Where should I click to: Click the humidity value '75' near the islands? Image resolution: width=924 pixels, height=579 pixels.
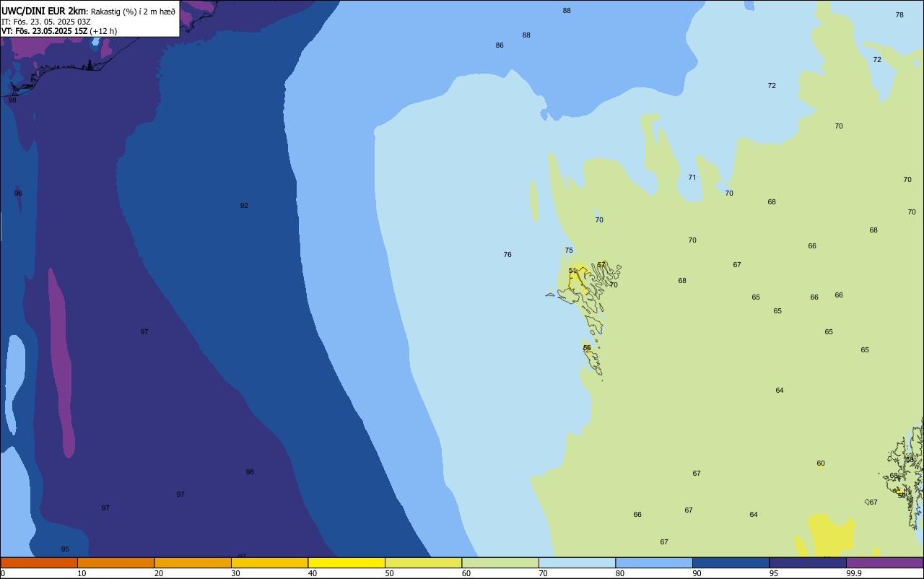(569, 251)
